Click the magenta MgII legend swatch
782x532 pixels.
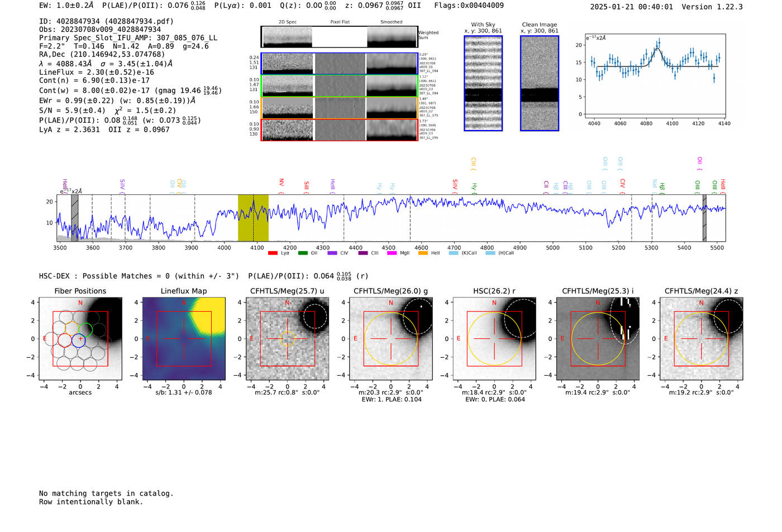[392, 253]
